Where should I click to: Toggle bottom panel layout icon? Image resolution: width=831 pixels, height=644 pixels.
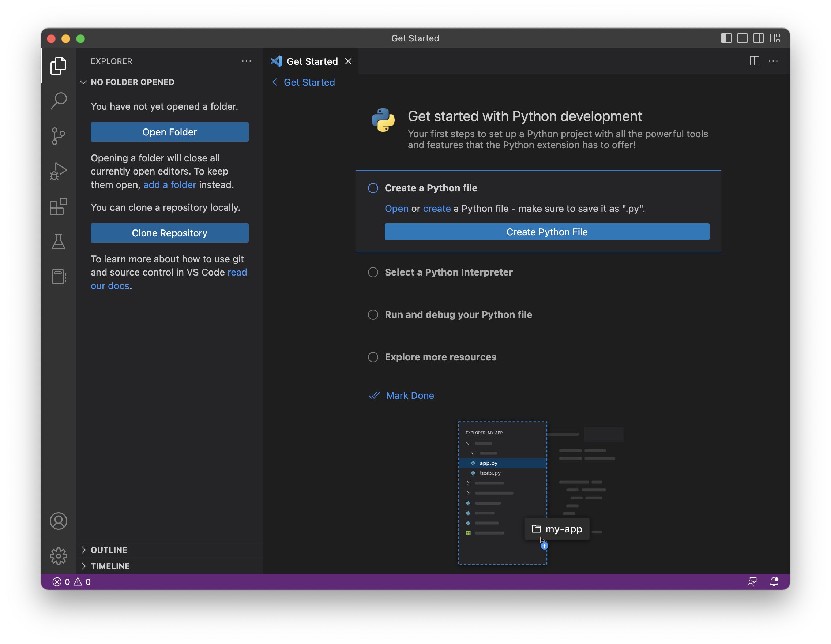point(742,38)
